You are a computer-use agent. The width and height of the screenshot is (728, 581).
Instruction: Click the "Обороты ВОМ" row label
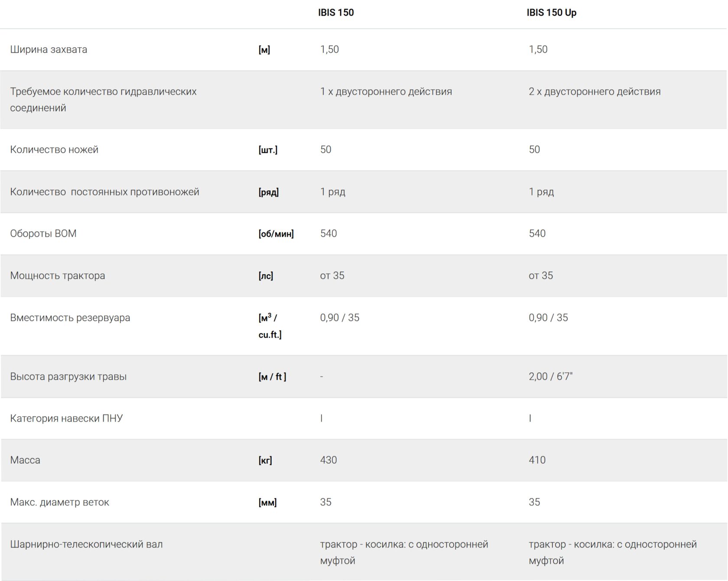click(43, 233)
